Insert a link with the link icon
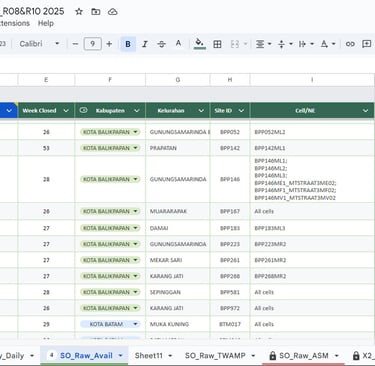The height and width of the screenshot is (366, 375). click(x=350, y=44)
